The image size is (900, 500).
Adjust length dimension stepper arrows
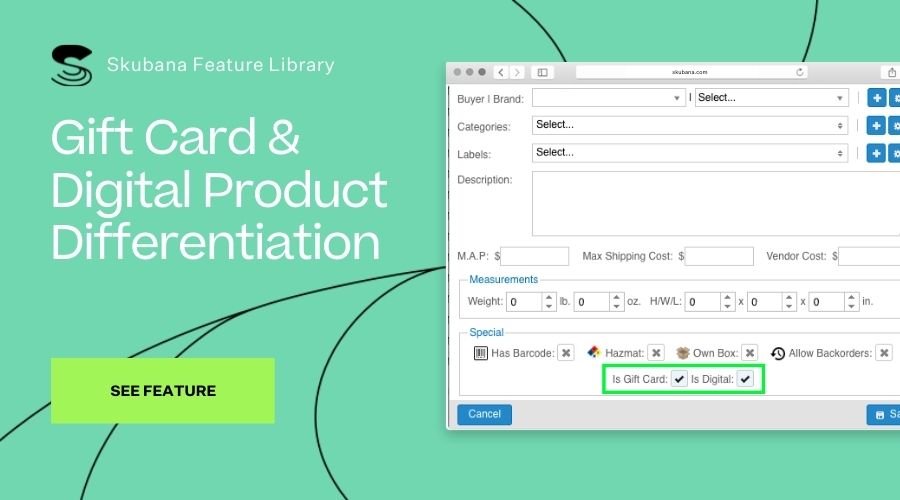pyautogui.click(x=851, y=302)
